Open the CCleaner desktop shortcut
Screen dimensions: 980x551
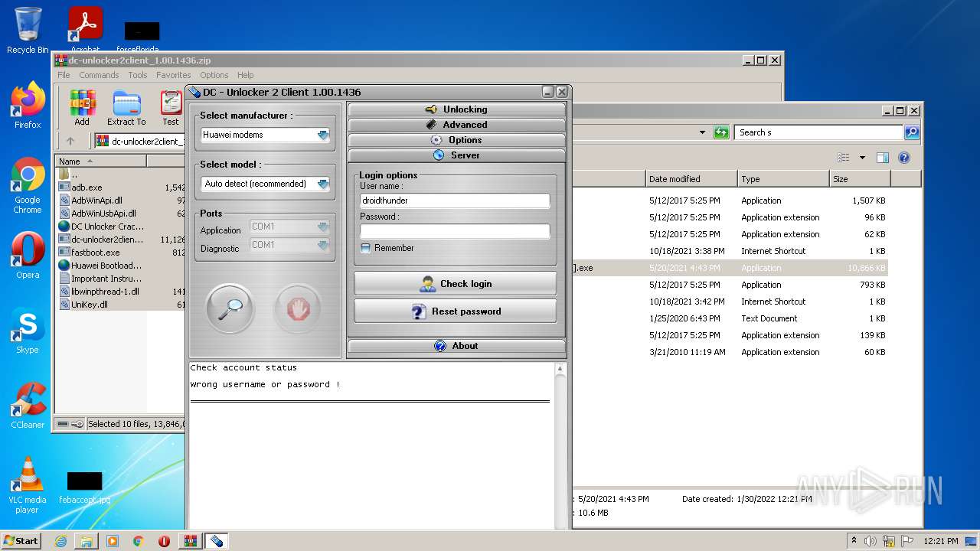click(x=28, y=406)
